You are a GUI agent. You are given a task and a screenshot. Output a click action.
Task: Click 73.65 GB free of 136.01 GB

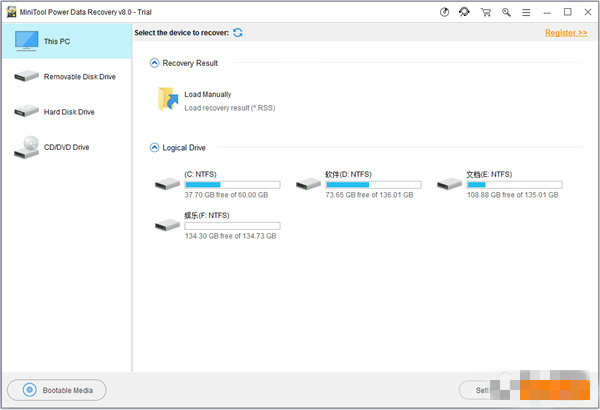pyautogui.click(x=369, y=195)
